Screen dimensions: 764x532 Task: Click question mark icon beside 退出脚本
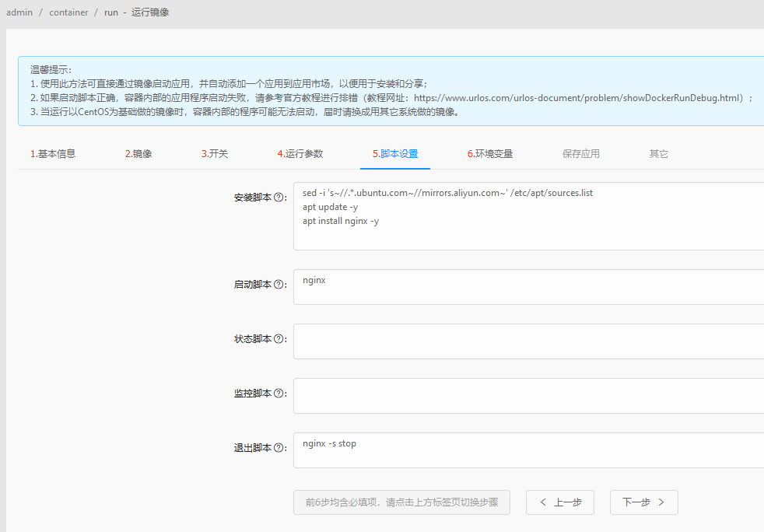pyautogui.click(x=279, y=448)
